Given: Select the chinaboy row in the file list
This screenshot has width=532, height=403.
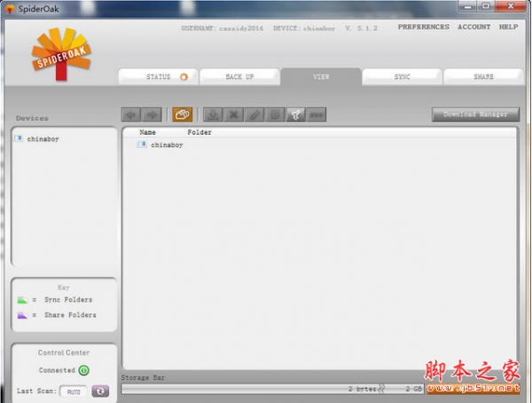Looking at the screenshot, I should pos(167,145).
